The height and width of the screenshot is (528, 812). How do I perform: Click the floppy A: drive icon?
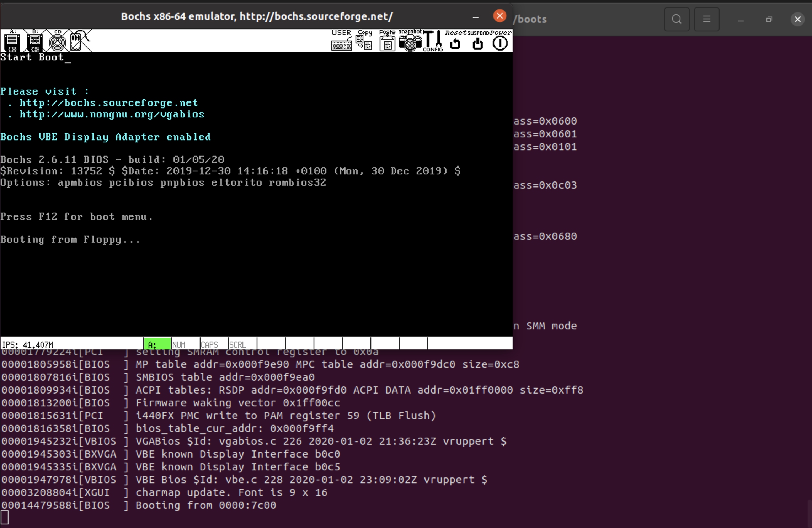point(12,41)
